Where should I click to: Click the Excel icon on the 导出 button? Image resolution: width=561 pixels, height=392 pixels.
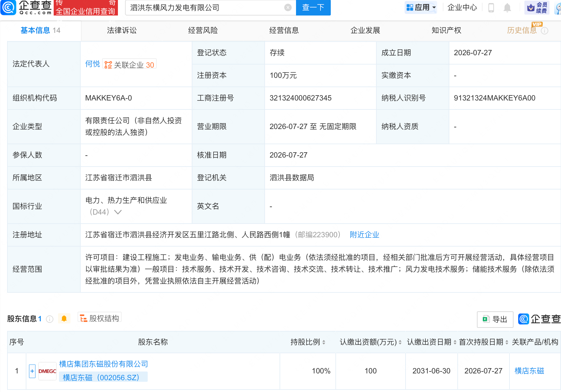486,319
